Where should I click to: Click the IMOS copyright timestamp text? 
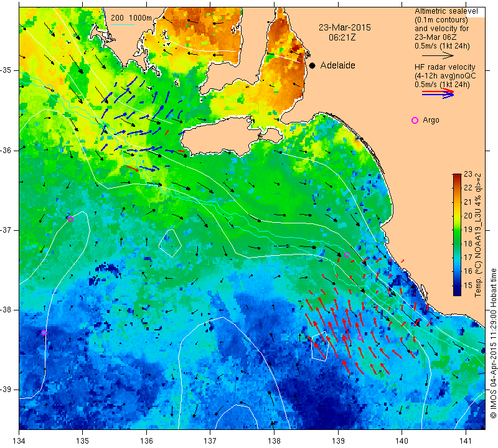[x=493, y=343]
